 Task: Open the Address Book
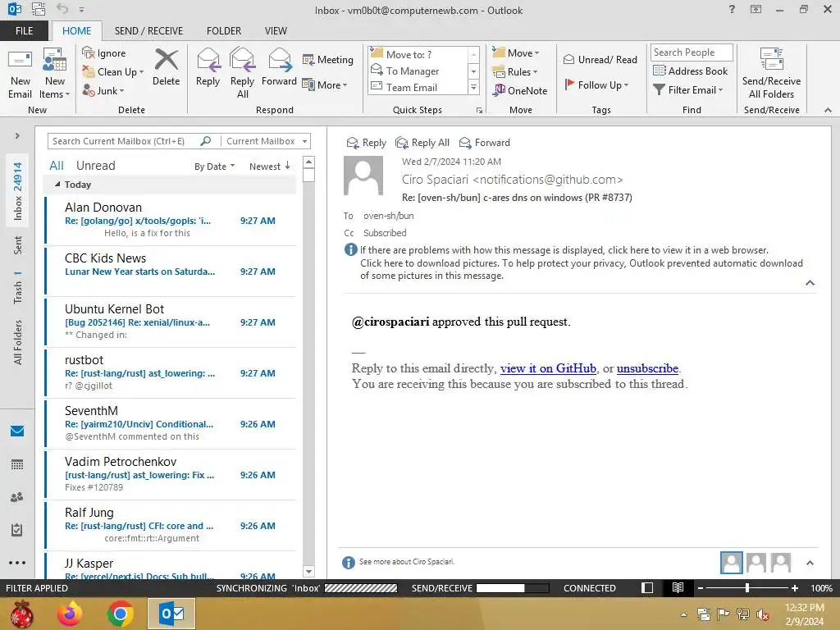tap(690, 71)
